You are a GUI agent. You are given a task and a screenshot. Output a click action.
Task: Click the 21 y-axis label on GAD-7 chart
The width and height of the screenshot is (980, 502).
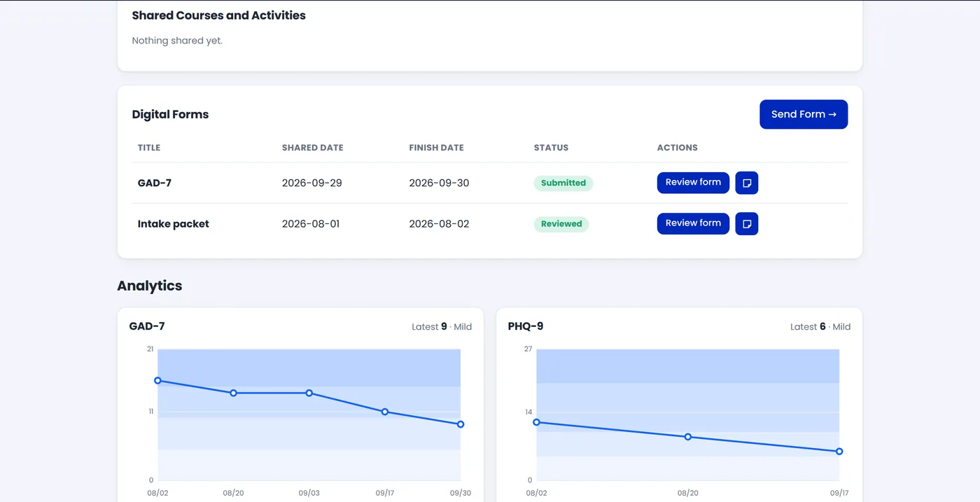(x=150, y=349)
